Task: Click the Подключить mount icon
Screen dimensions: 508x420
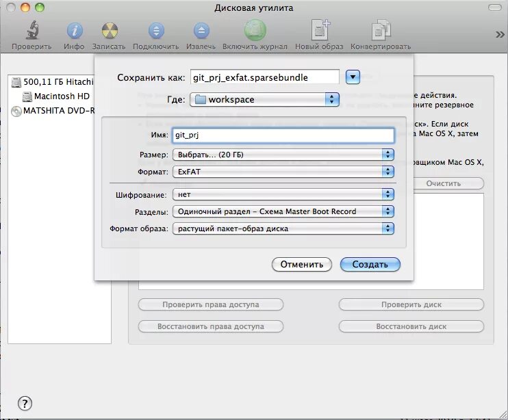Action: coord(156,31)
